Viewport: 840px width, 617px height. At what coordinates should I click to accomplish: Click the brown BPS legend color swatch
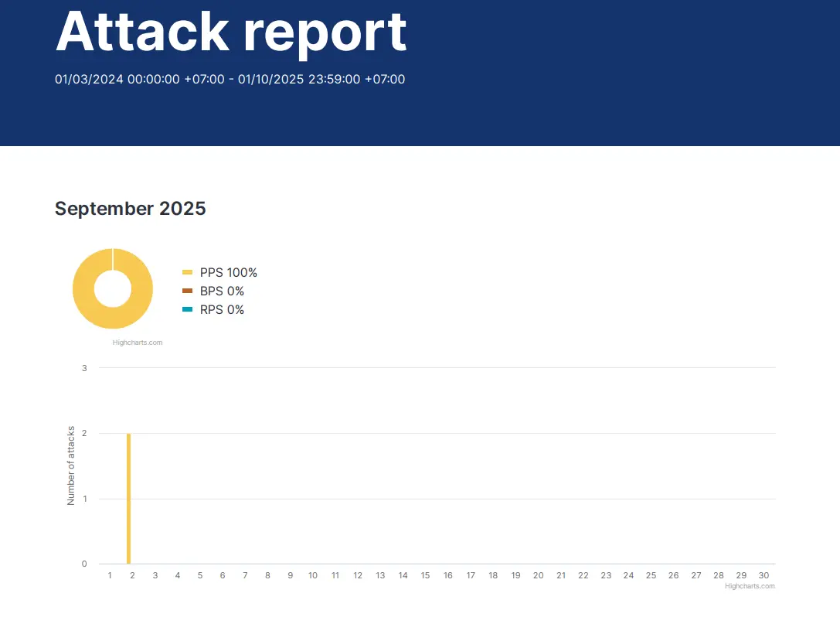(187, 291)
